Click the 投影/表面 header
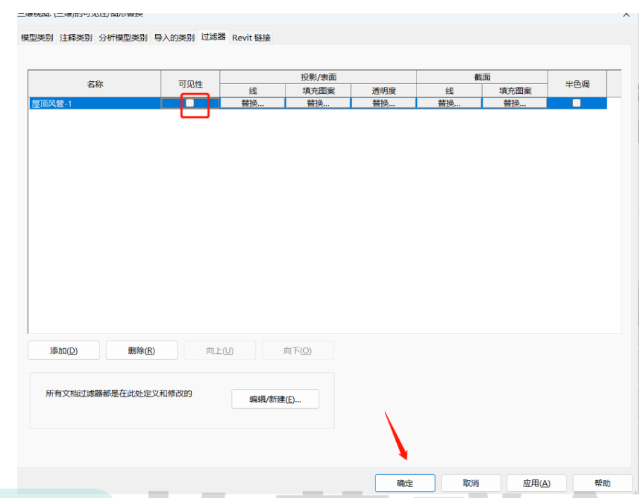Screen dimensions: 639x498 tap(318, 77)
